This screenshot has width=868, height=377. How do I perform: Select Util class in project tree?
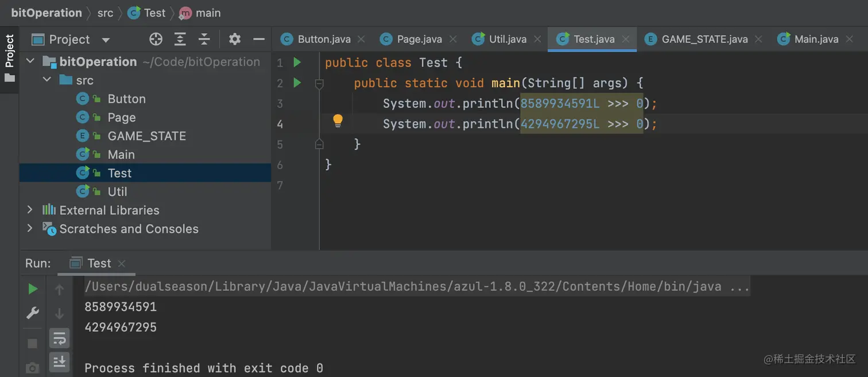pos(117,192)
